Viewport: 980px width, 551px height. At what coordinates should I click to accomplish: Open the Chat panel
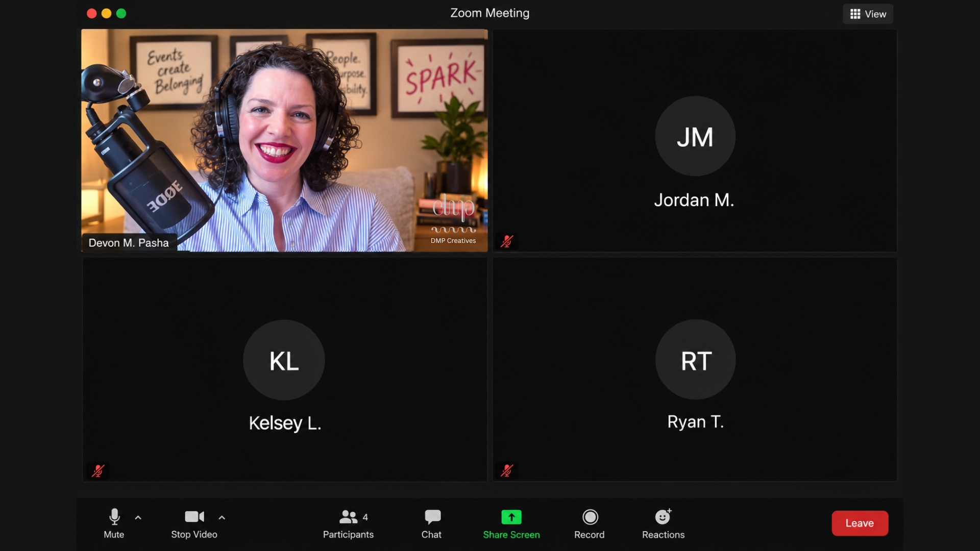432,523
